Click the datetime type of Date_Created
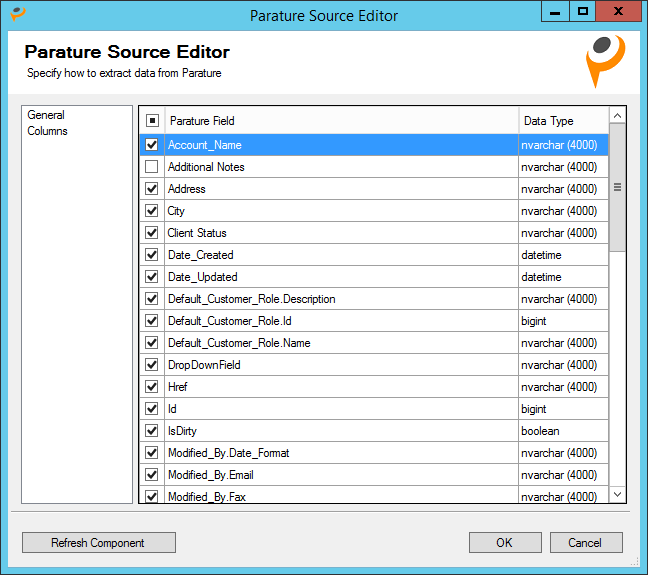 click(x=564, y=255)
